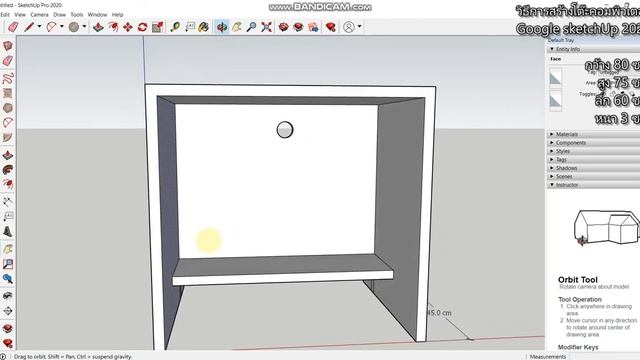640x360 pixels.
Task: Open the Arc tool dropdown arrow
Action: tap(62, 27)
